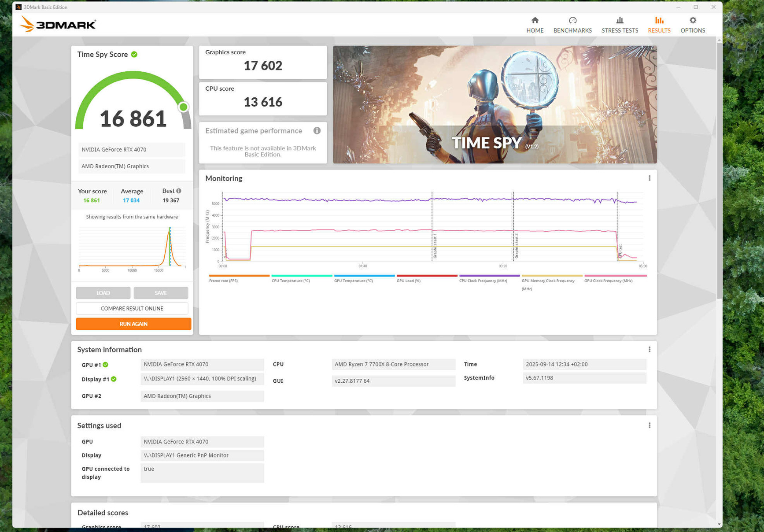Click the Best score 19 367
The image size is (764, 532).
click(171, 200)
